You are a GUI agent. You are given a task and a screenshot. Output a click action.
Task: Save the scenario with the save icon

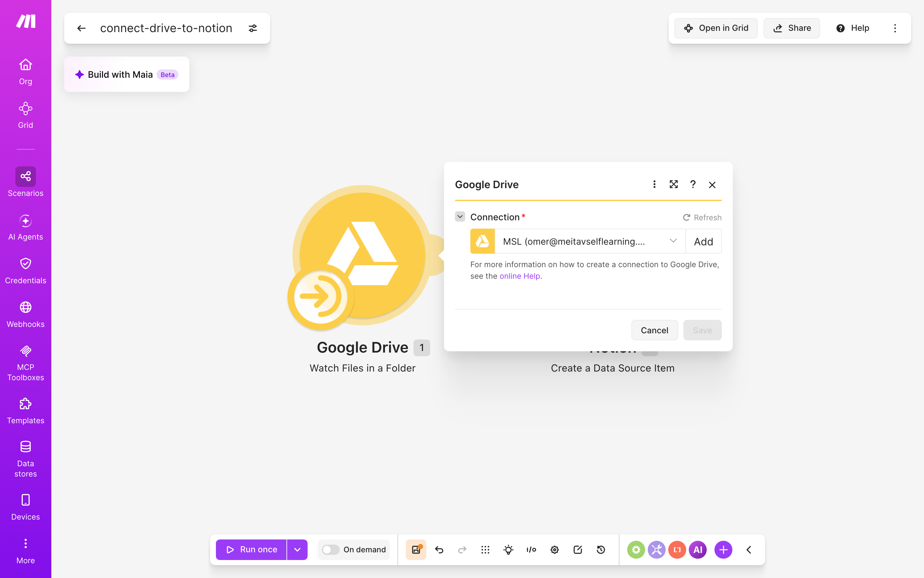point(416,550)
